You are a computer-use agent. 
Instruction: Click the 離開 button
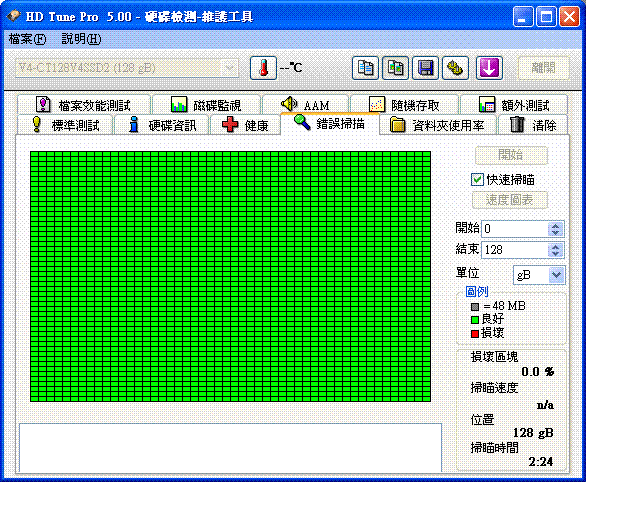tap(543, 68)
